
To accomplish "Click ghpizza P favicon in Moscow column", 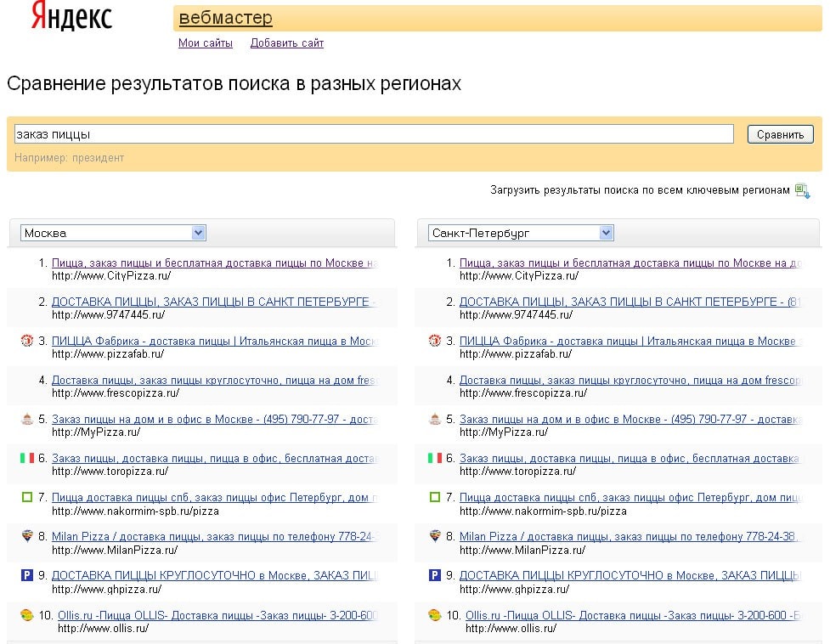I will pos(27,574).
